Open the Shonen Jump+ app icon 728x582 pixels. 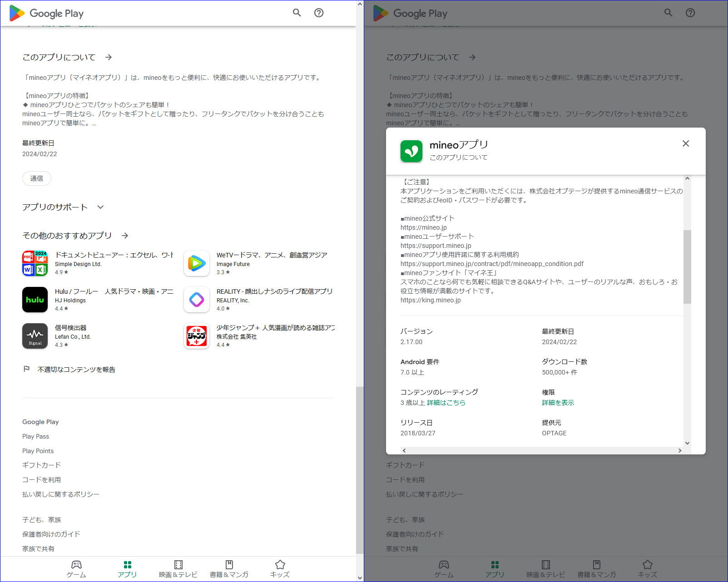(x=197, y=336)
